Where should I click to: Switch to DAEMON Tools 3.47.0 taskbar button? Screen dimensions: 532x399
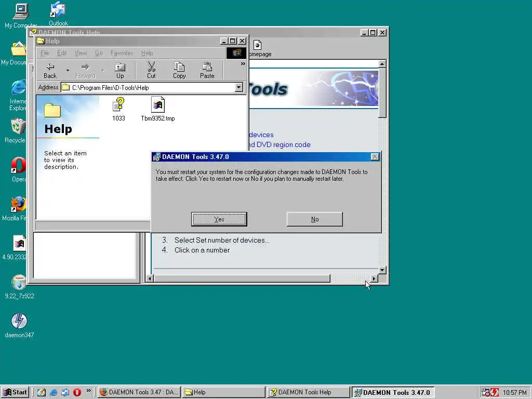point(393,392)
